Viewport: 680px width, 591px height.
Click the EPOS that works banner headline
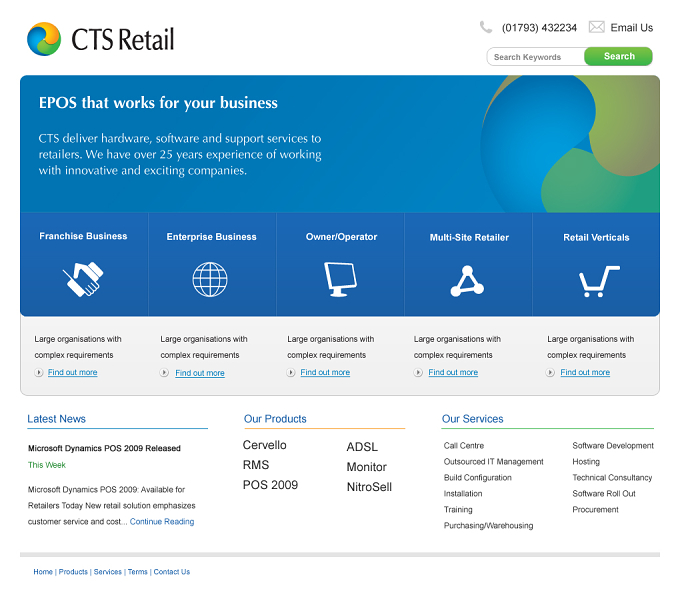pyautogui.click(x=158, y=103)
